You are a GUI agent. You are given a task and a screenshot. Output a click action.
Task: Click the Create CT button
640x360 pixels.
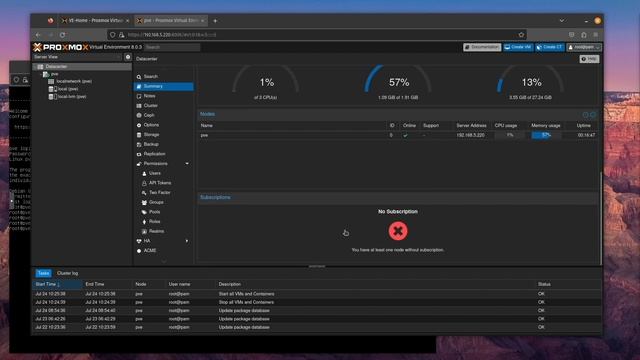[550, 47]
